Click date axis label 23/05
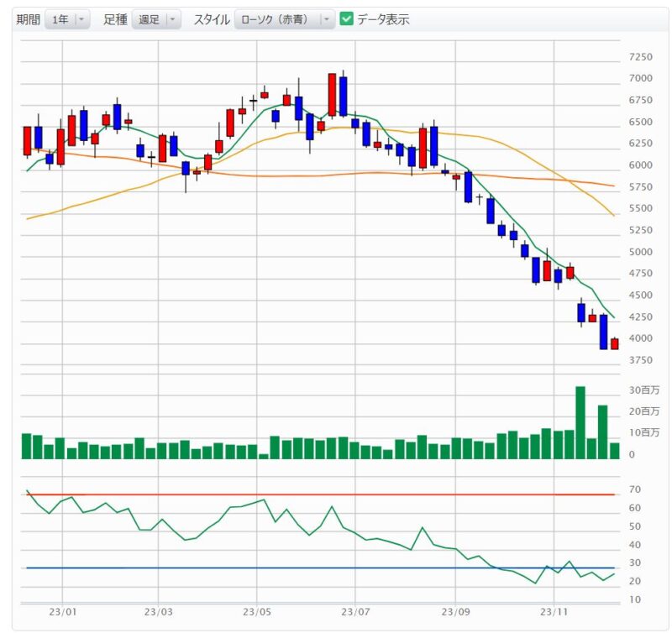This screenshot has height=633, width=672. (x=257, y=612)
